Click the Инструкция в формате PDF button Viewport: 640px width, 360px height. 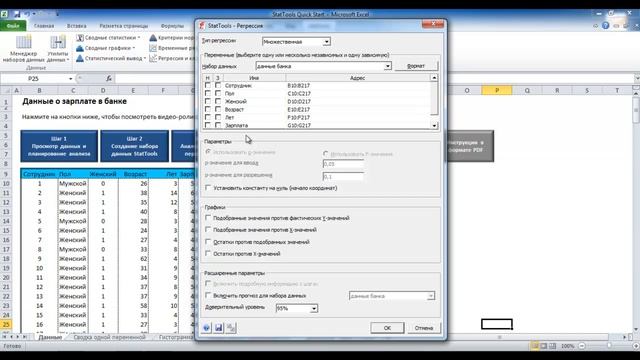point(470,146)
